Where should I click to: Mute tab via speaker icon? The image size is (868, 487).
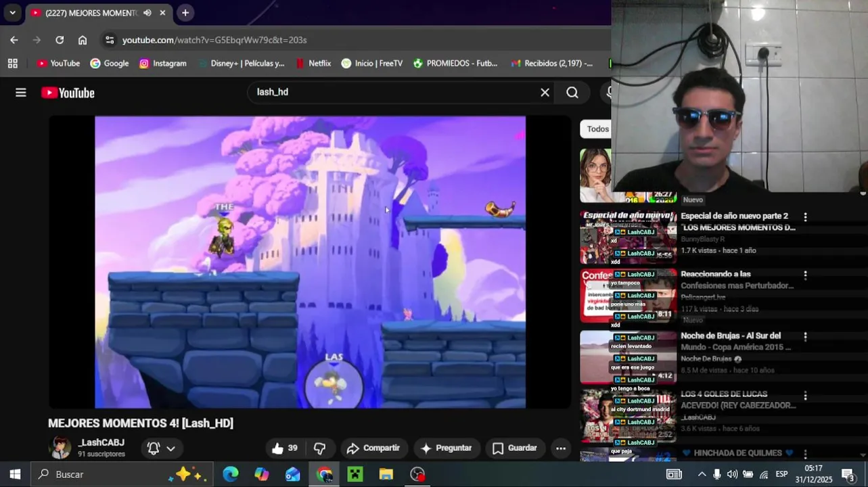pyautogui.click(x=147, y=13)
